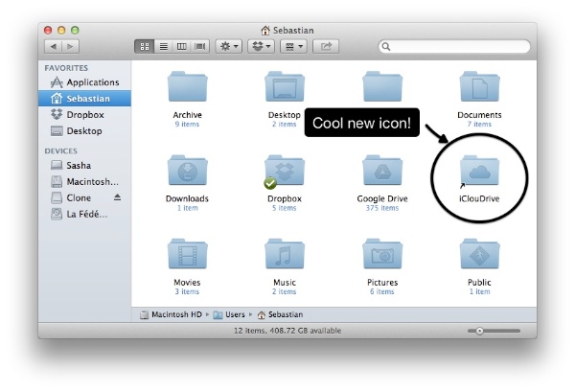Viewport: 575px width, 392px height.
Task: Click Macintosh HD in the path bar
Action: click(172, 314)
